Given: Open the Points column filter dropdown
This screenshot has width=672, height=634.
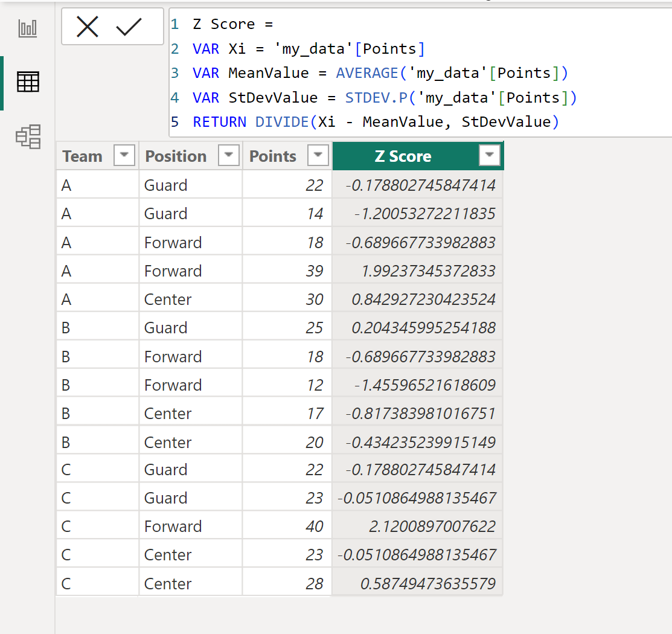Looking at the screenshot, I should [318, 155].
